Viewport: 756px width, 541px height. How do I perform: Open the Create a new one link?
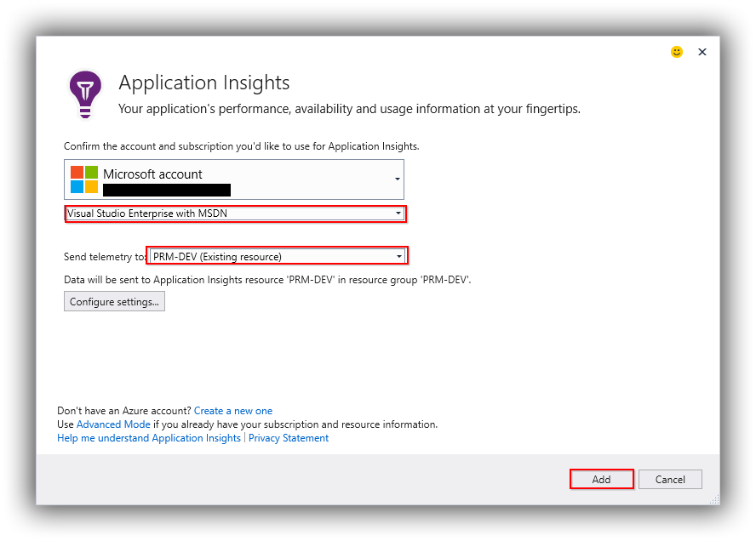(233, 411)
